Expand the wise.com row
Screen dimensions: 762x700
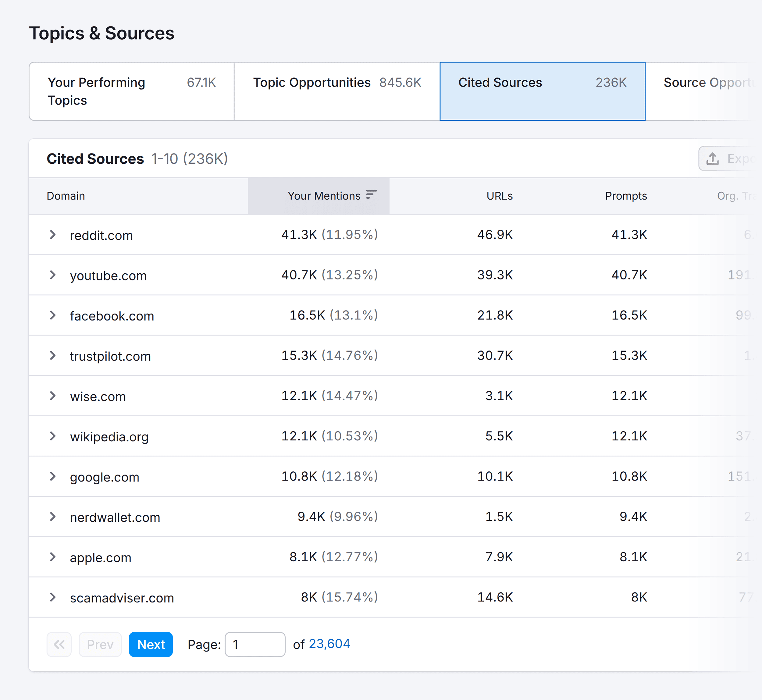(52, 396)
